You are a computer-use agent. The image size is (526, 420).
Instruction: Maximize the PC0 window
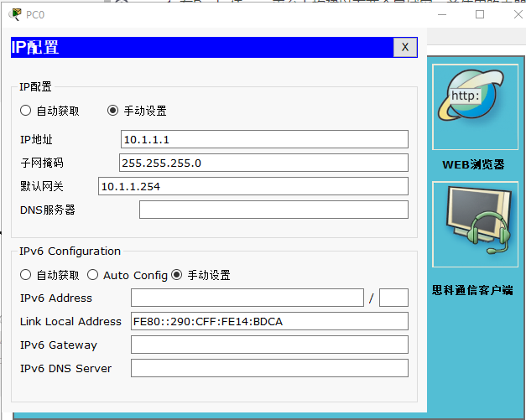[480, 14]
